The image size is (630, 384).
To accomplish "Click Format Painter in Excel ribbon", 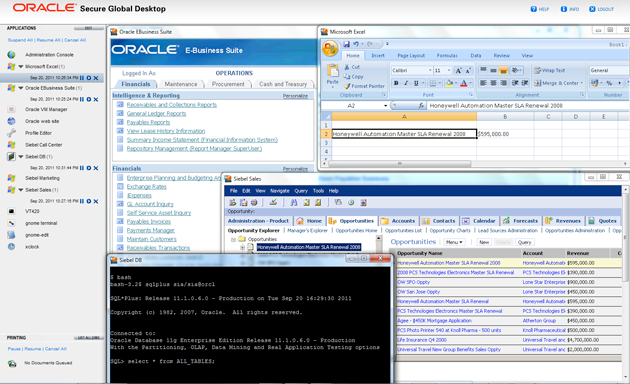I will click(364, 86).
